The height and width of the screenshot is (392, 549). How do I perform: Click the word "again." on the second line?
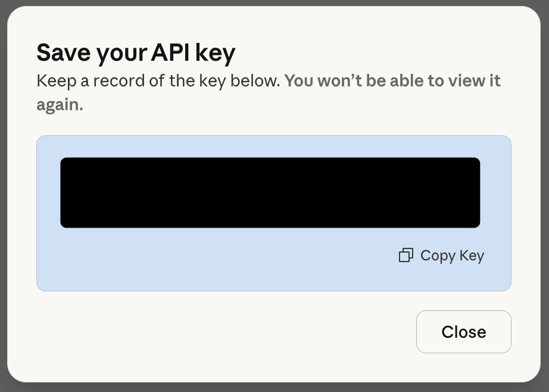(x=60, y=105)
